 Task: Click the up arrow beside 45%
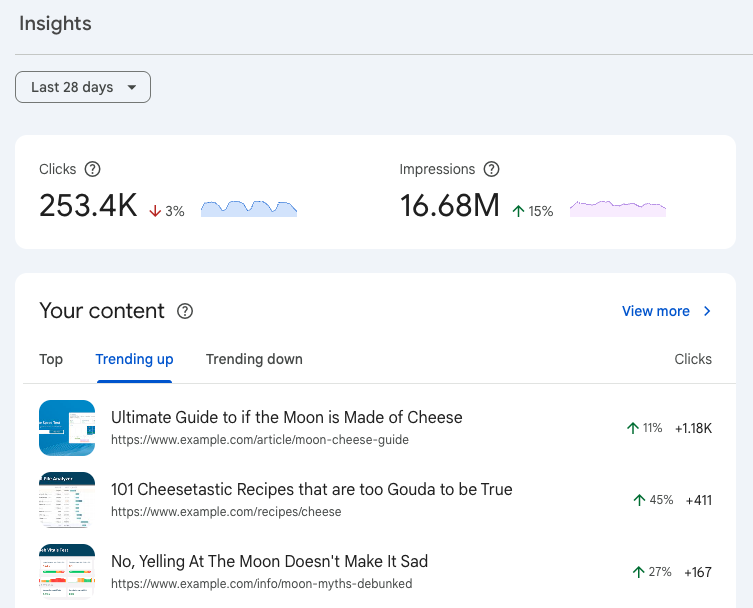click(639, 500)
